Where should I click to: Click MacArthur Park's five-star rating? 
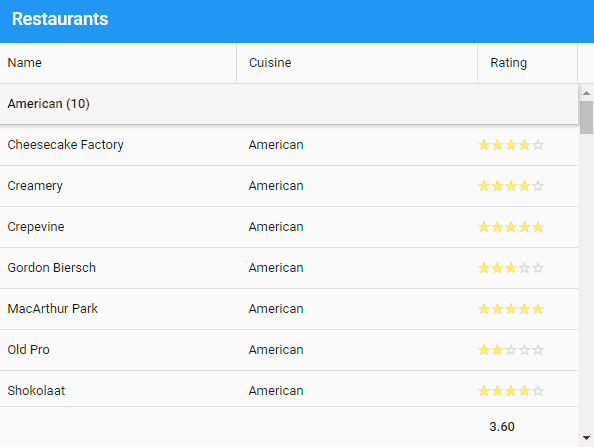pos(511,309)
